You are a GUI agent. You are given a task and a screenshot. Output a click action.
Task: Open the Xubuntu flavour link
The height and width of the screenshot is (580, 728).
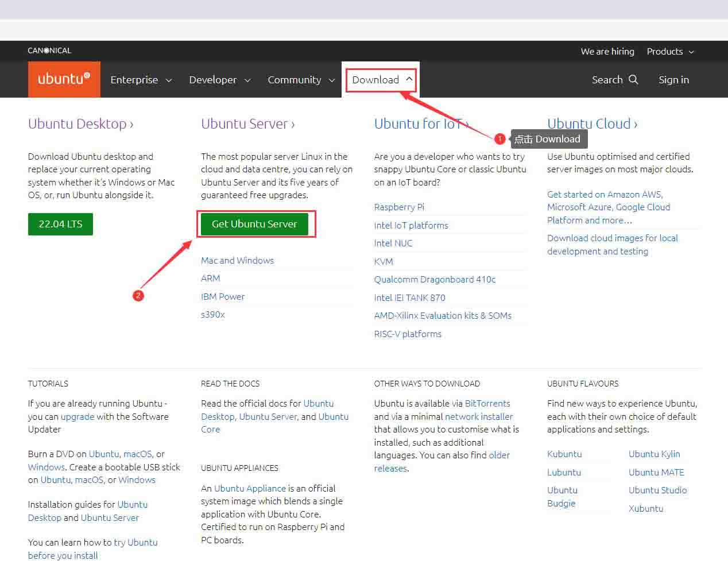click(x=646, y=508)
